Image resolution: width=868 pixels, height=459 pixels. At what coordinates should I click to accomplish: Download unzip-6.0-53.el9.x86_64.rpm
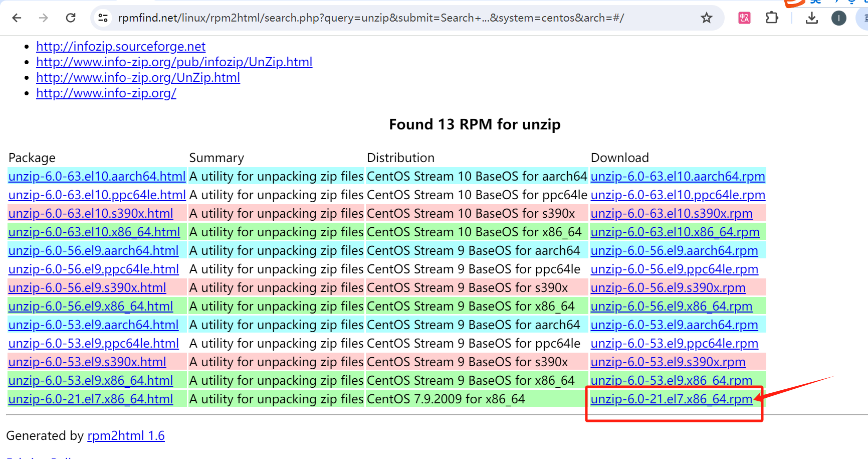click(672, 380)
